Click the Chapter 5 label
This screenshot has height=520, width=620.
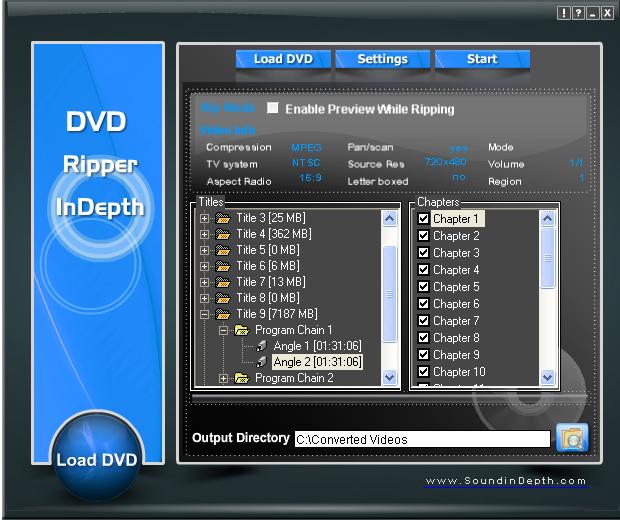(456, 287)
